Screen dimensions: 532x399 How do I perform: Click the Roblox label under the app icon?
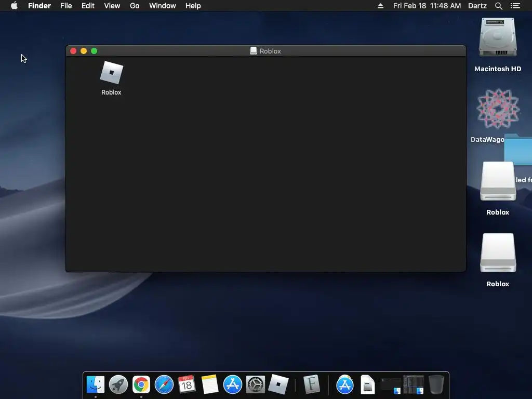[111, 92]
